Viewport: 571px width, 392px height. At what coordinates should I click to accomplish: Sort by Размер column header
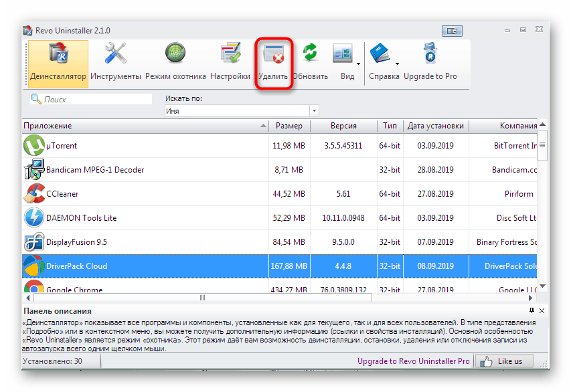click(x=289, y=126)
